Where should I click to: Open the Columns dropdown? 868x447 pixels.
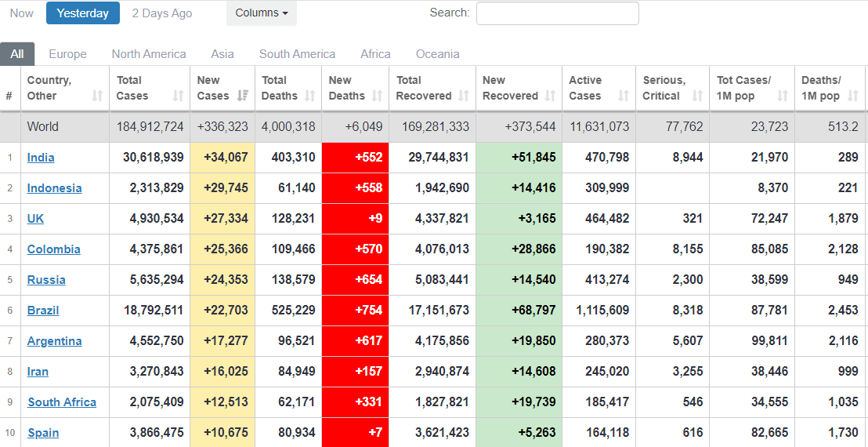262,13
